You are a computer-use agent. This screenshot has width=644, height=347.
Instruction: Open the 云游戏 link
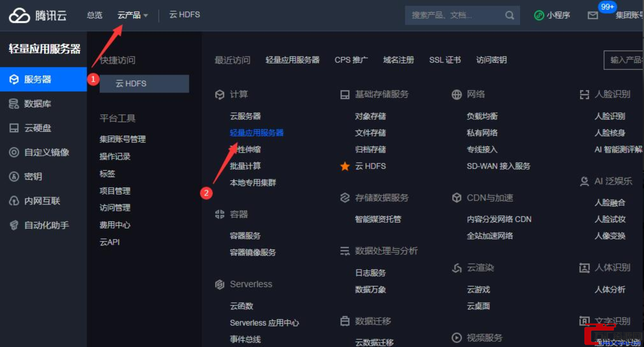[x=478, y=289]
